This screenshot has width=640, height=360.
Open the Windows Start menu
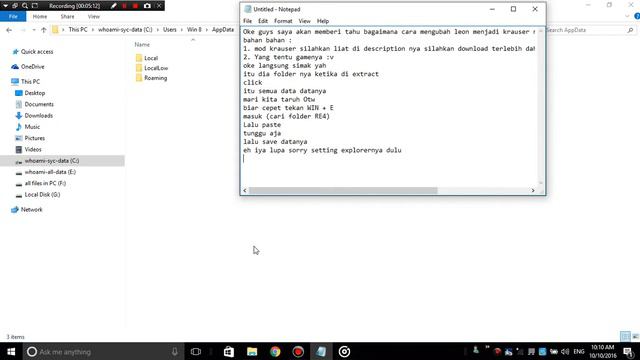click(x=11, y=351)
